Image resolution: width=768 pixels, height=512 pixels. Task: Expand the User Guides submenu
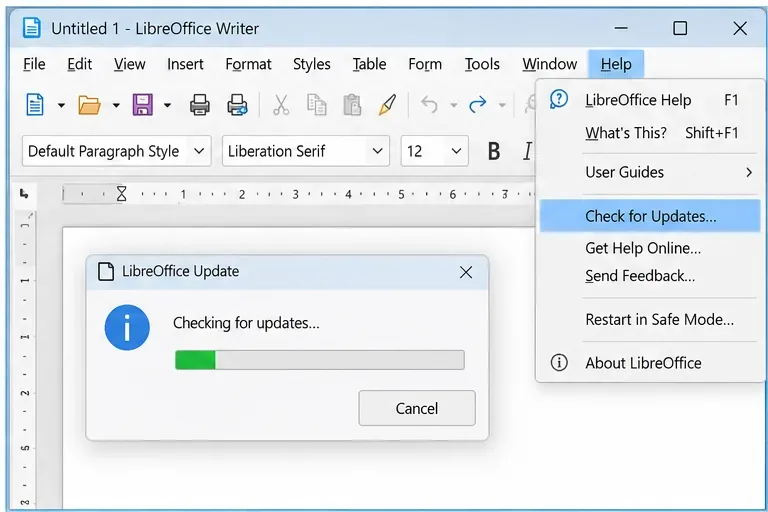point(650,172)
